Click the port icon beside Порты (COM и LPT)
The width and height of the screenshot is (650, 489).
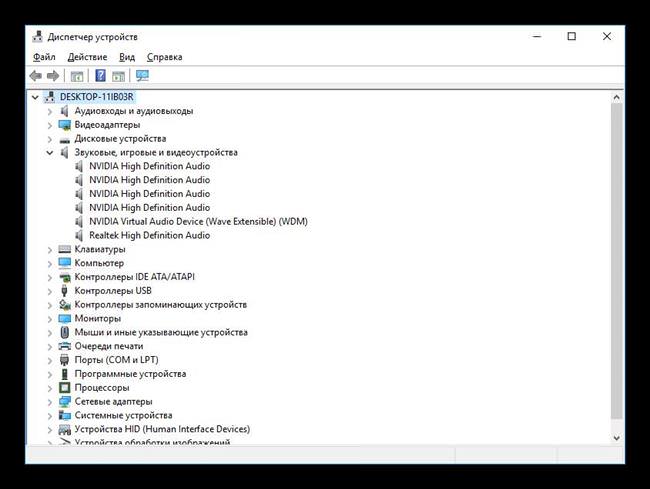64,360
